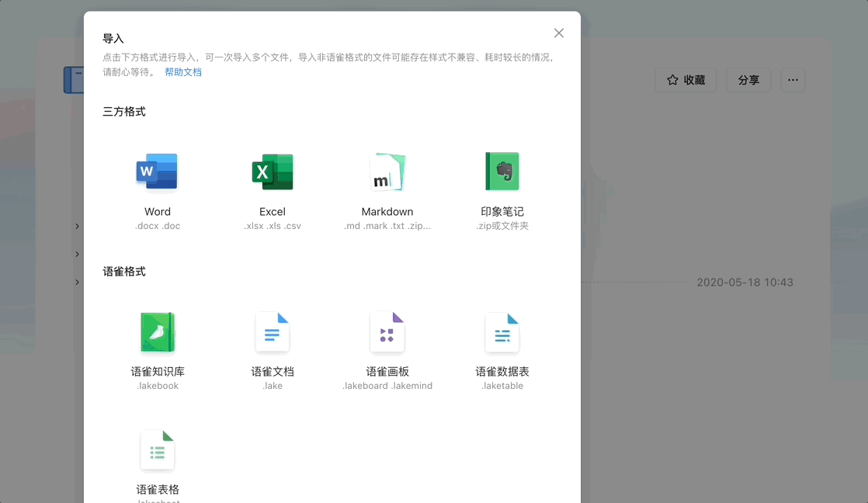Image resolution: width=868 pixels, height=503 pixels.
Task: Pick the Markdown import icon
Action: [x=387, y=172]
